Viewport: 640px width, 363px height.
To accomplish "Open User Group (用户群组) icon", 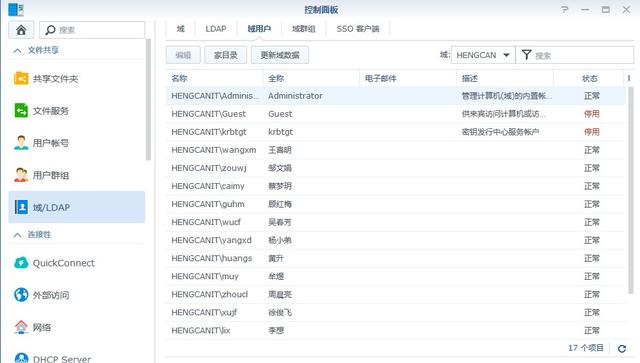I will pos(21,175).
